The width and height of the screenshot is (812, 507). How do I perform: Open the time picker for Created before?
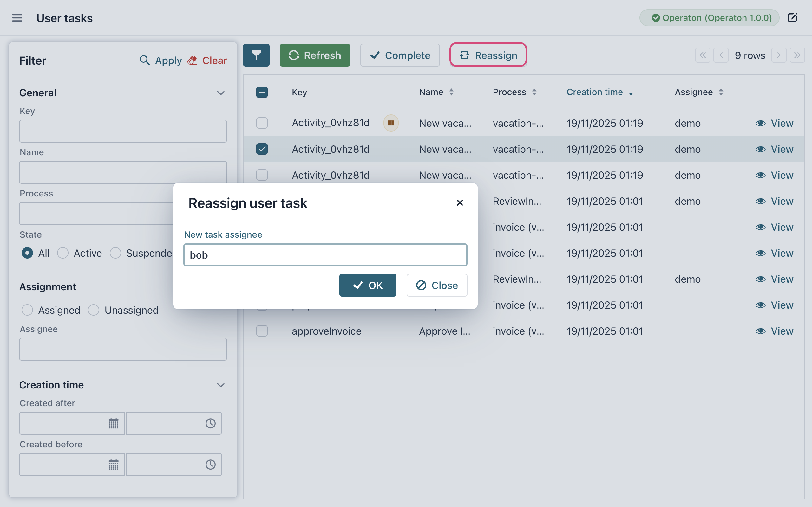pos(210,465)
